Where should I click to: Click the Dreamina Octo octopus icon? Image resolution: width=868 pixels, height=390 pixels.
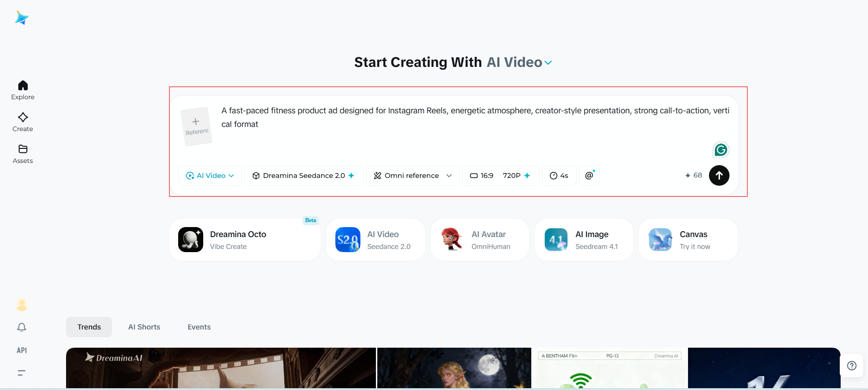pyautogui.click(x=190, y=239)
